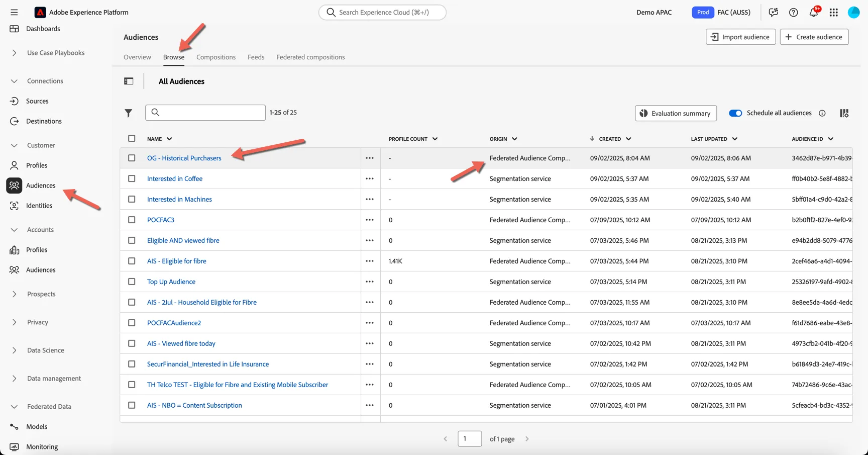Open the Origin column dropdown
Screen dimensions: 868x455
[x=515, y=139]
